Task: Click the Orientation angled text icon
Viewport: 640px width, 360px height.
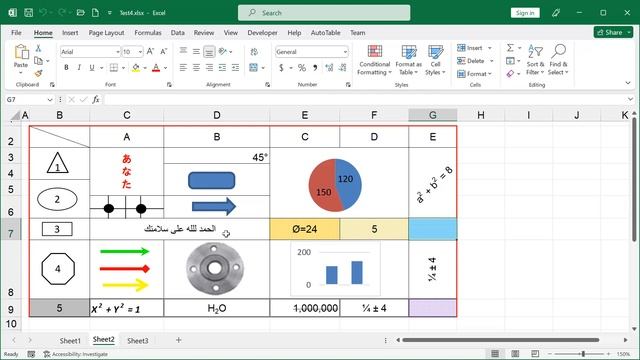Action: (223, 51)
